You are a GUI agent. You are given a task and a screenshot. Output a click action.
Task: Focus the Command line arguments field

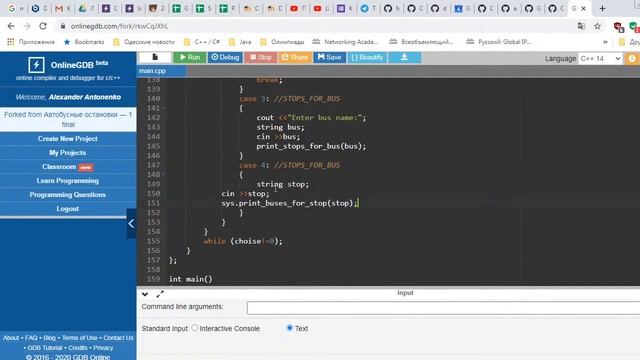click(443, 308)
